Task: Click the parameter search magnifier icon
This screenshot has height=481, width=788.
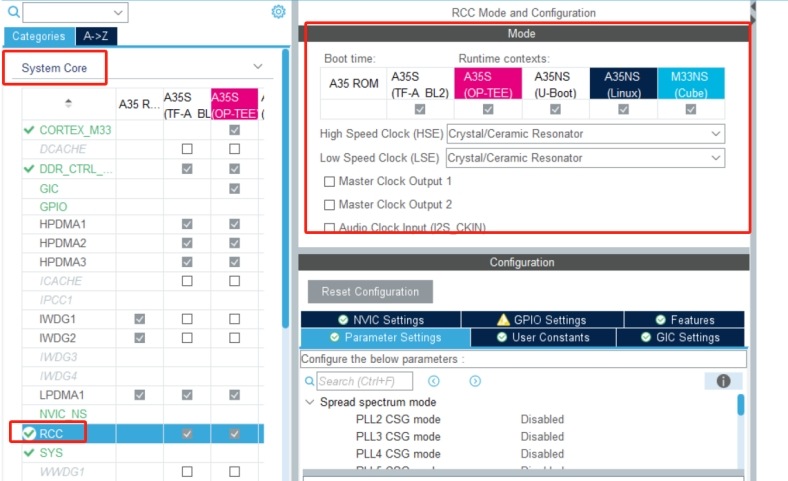Action: click(310, 381)
